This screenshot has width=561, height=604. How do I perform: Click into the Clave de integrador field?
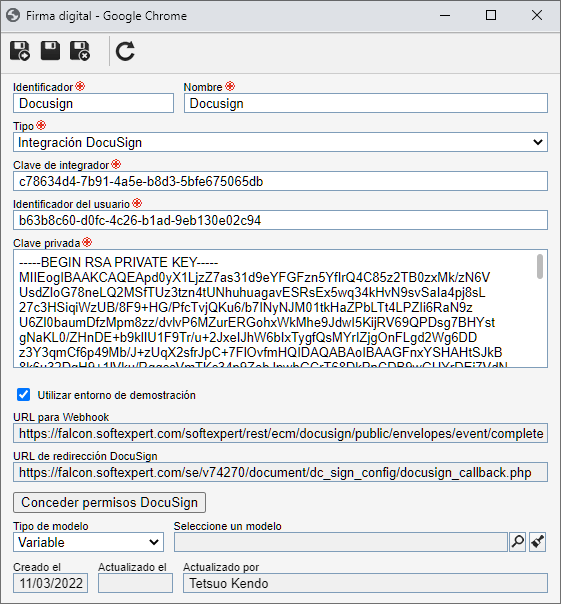click(x=280, y=181)
